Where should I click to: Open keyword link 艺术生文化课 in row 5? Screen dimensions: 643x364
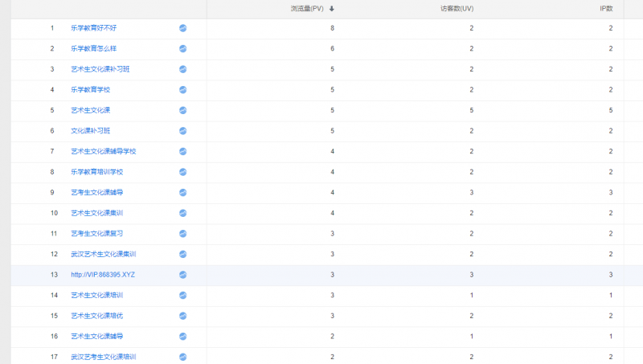(x=90, y=110)
